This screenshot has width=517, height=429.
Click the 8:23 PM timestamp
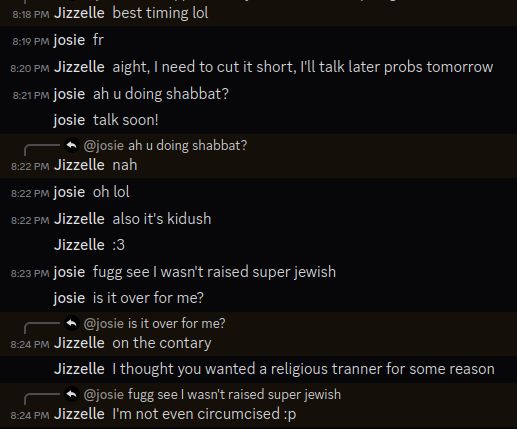[30, 273]
